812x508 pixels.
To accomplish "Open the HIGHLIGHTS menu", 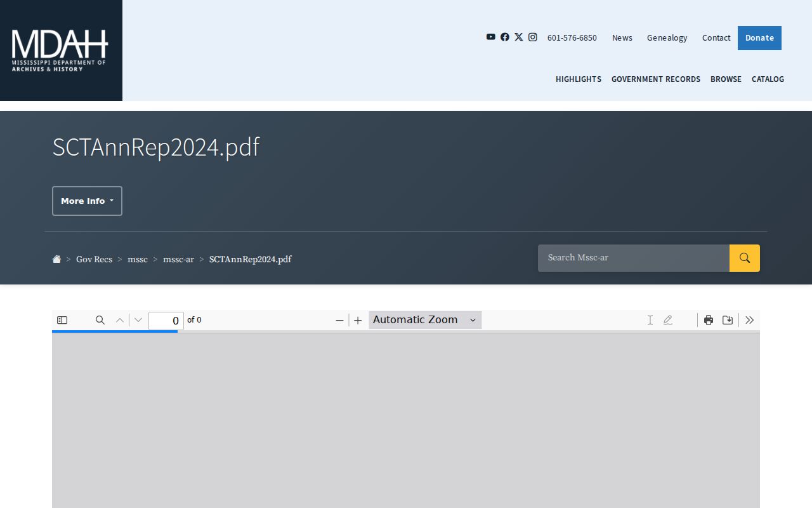I will pos(579,79).
